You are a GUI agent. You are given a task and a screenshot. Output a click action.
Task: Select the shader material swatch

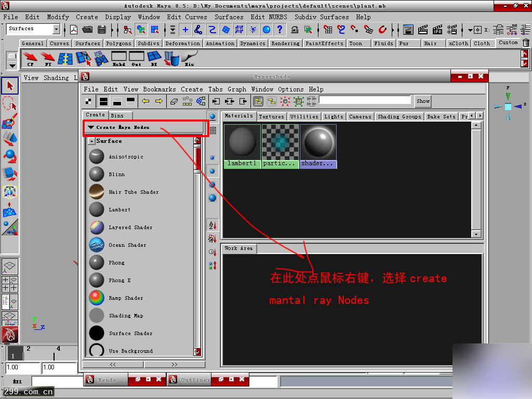tap(318, 146)
